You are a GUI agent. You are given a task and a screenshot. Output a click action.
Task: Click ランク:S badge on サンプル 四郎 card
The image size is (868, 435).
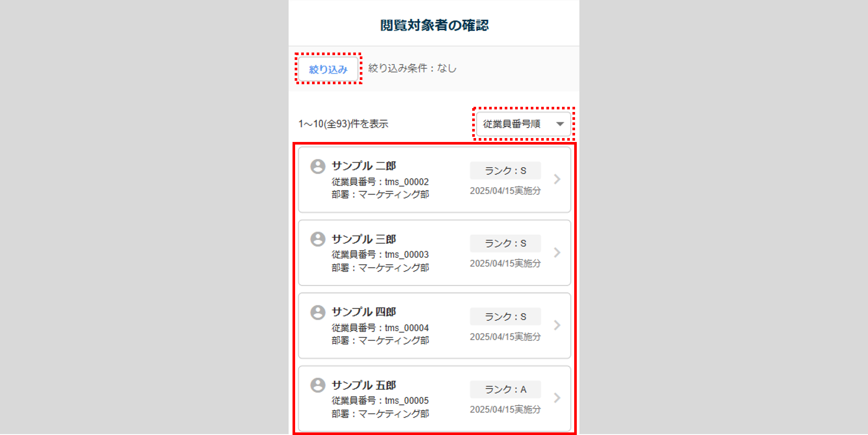click(x=505, y=316)
